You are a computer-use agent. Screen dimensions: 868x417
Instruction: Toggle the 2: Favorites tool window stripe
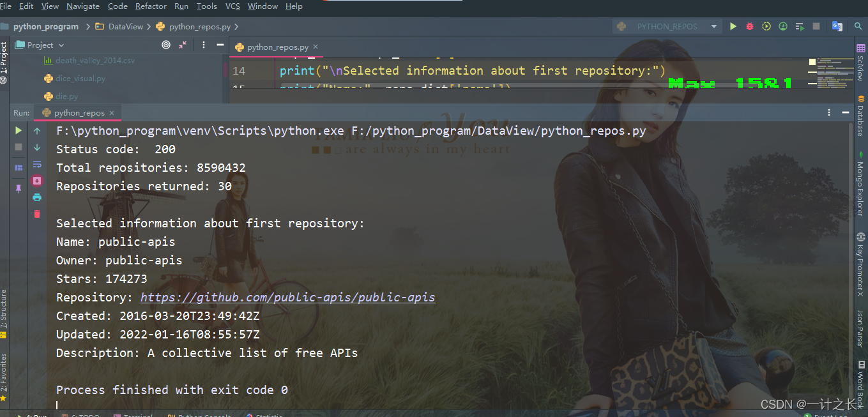click(4, 377)
